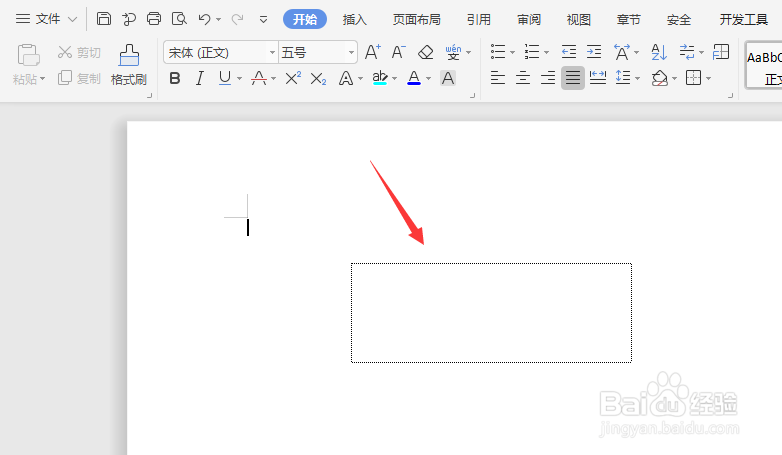Switch to the 页面布局 tab
Viewport: 782px width, 455px height.
pyautogui.click(x=416, y=19)
